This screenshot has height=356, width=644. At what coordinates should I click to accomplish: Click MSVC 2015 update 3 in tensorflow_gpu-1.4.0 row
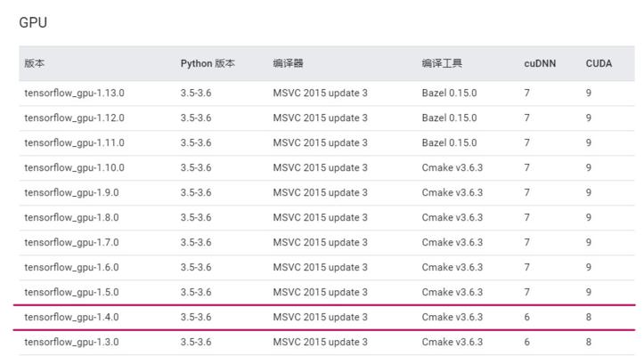[x=321, y=317]
